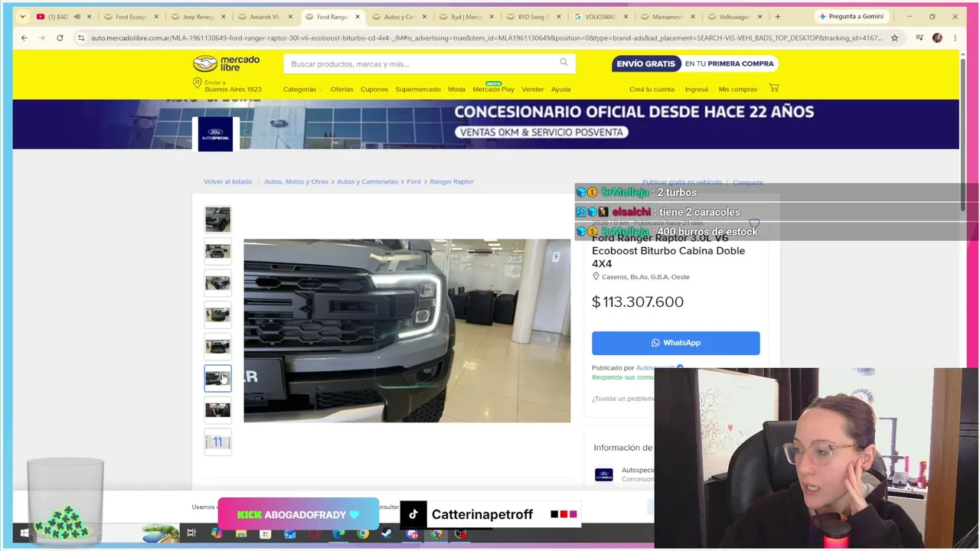Open the Ford breadcrumb
The image size is (980, 551).
tap(413, 182)
